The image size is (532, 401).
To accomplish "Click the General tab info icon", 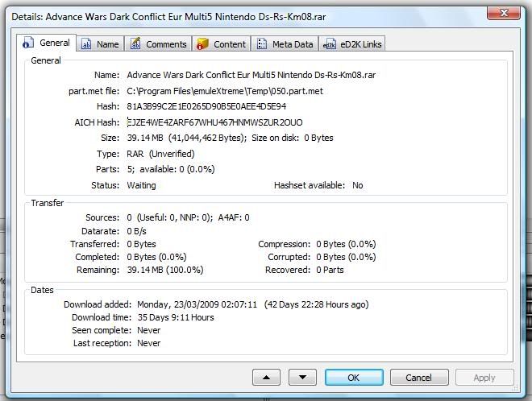I will [x=28, y=43].
